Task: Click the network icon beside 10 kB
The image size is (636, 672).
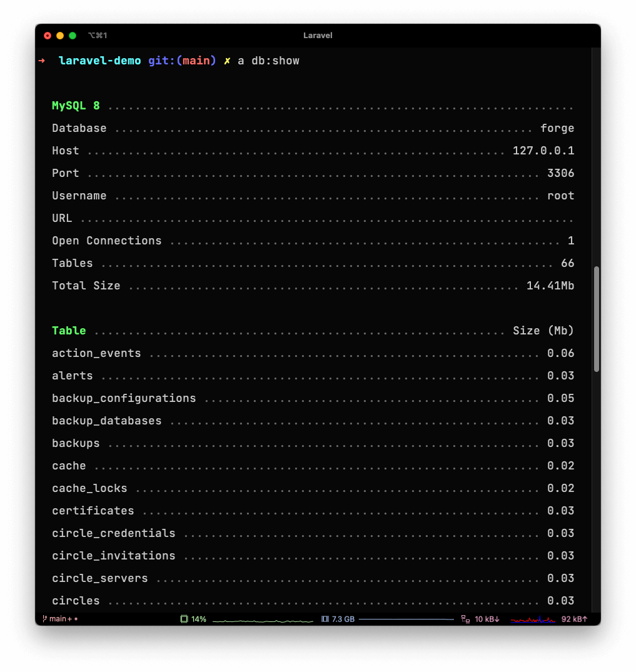Action: click(x=465, y=619)
